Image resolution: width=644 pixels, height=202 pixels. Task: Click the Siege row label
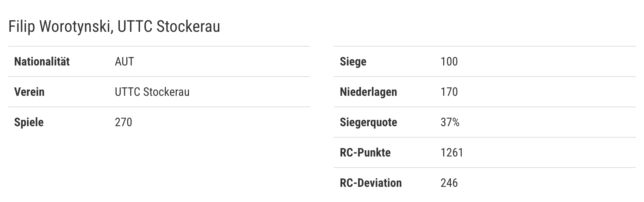click(353, 61)
